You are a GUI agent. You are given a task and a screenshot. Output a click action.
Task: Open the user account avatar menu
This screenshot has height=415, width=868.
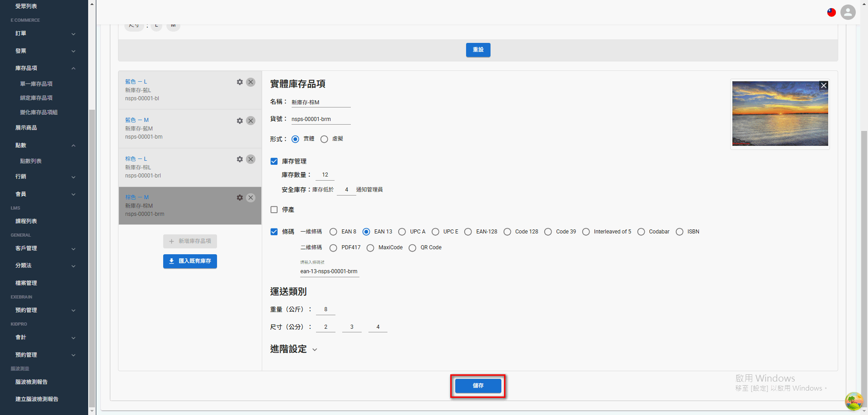[848, 12]
